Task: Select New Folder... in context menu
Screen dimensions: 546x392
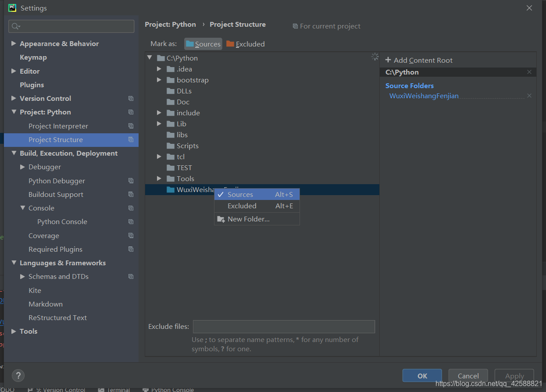Action: tap(257, 219)
